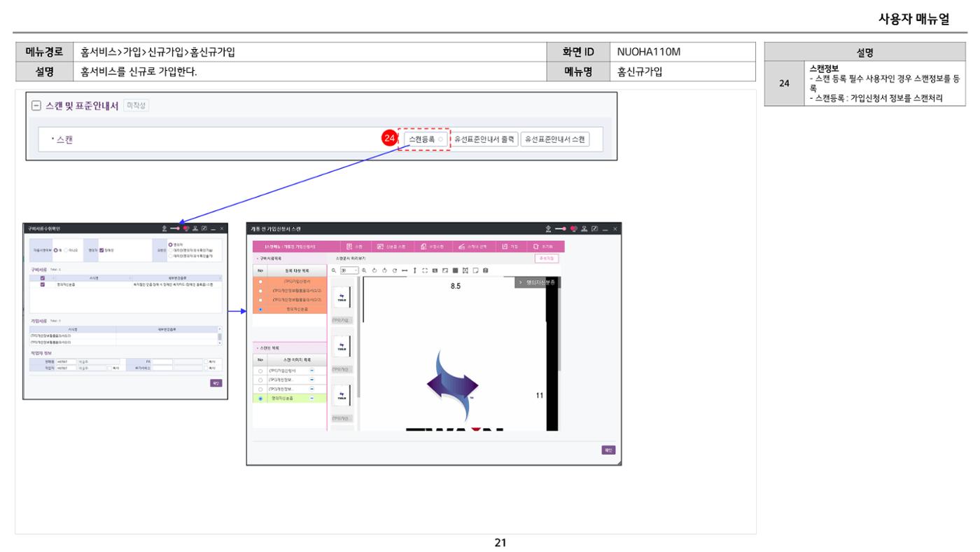Click the fit-to-width horizontal arrow icon

click(x=405, y=270)
